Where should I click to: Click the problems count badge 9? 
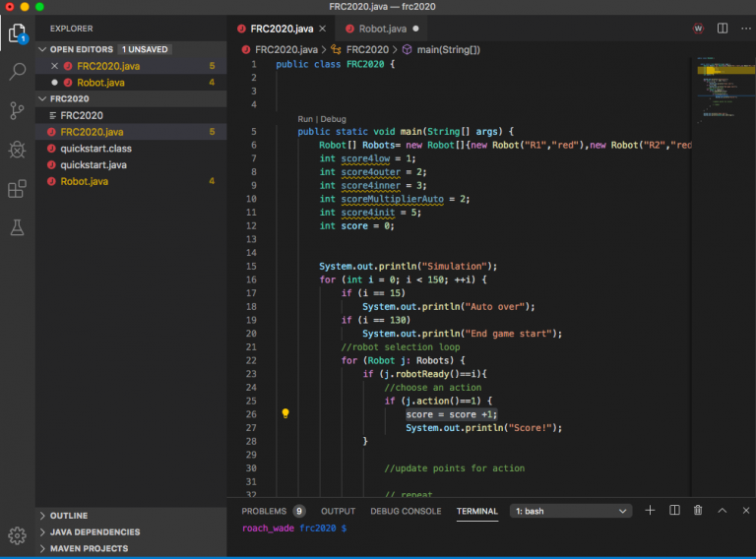click(299, 512)
